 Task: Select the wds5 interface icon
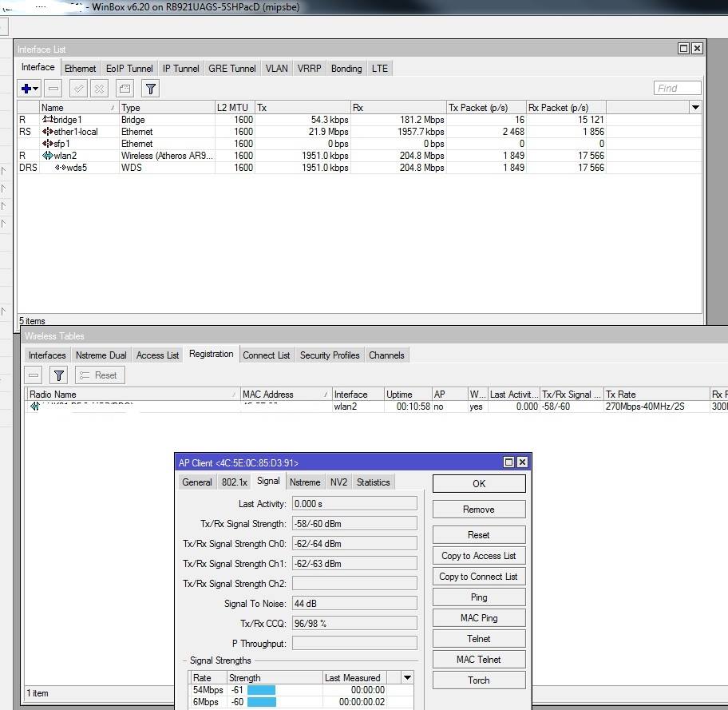point(61,168)
